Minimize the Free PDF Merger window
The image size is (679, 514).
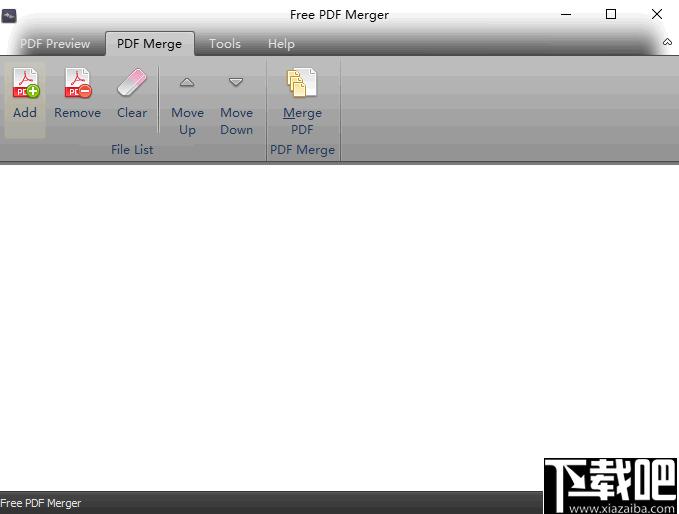[x=566, y=14]
